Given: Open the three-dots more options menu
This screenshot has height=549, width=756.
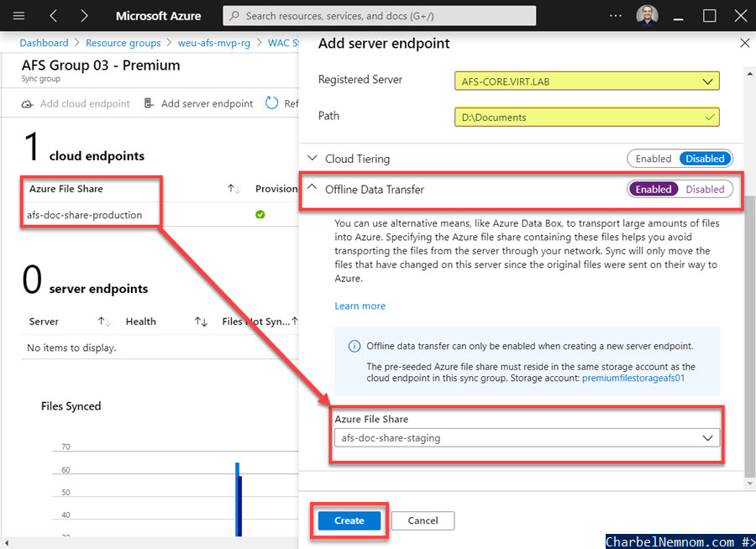Looking at the screenshot, I should 615,16.
